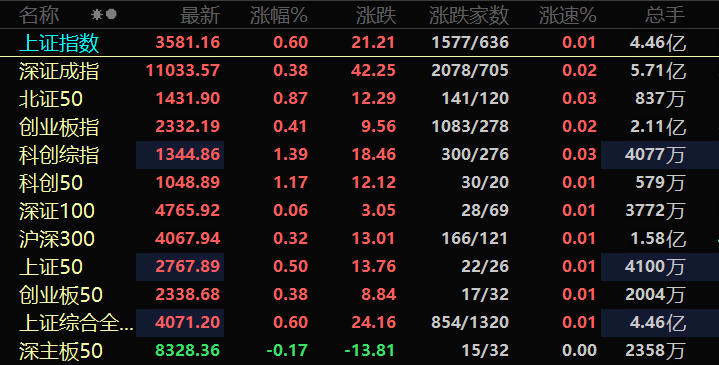Click advancers/decliners 141/120

click(475, 99)
